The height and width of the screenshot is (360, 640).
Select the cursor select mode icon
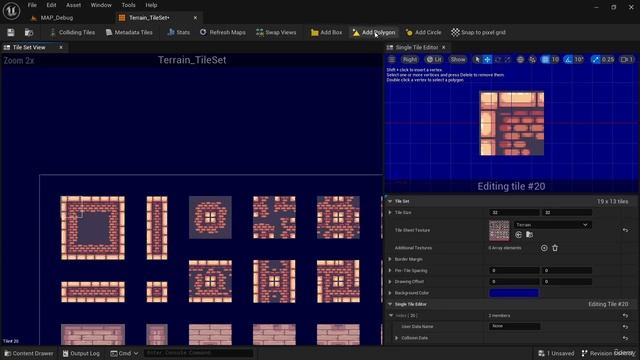tap(477, 60)
